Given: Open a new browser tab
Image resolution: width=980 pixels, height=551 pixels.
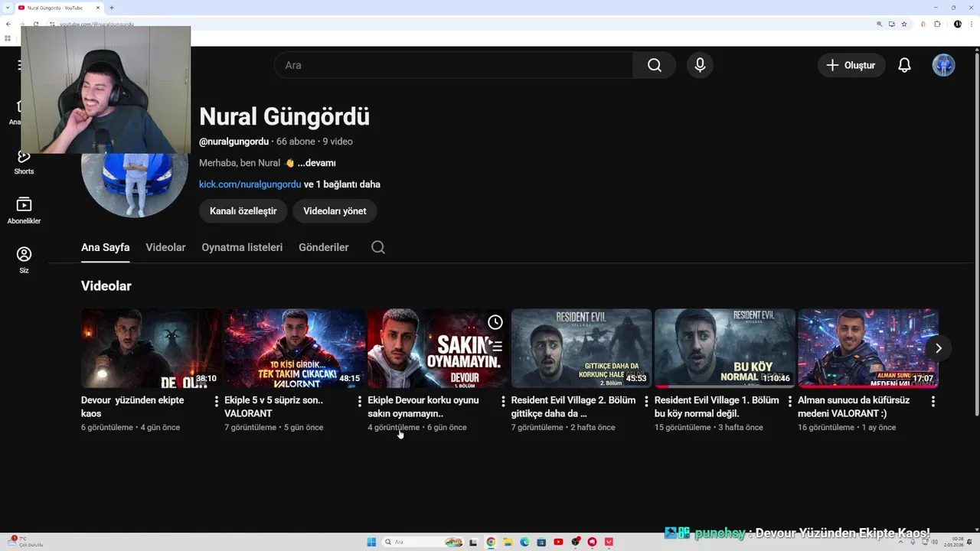Looking at the screenshot, I should 112,8.
